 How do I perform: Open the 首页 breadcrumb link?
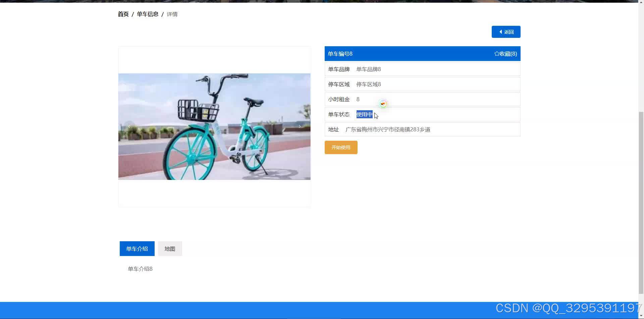pos(123,14)
